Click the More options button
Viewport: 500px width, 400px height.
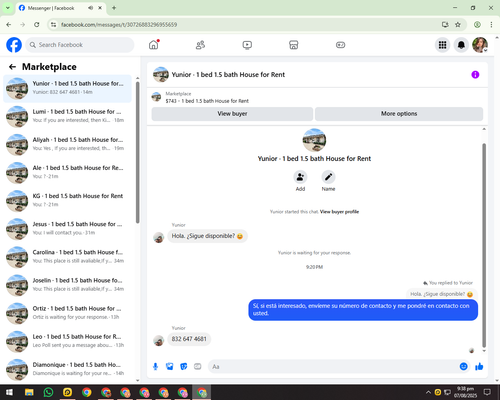[x=399, y=114]
